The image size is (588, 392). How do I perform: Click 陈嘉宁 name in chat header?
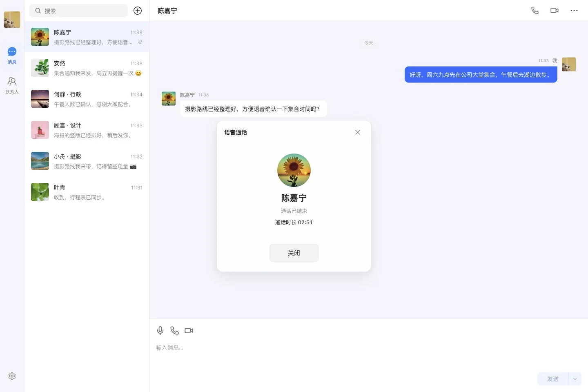coord(167,11)
